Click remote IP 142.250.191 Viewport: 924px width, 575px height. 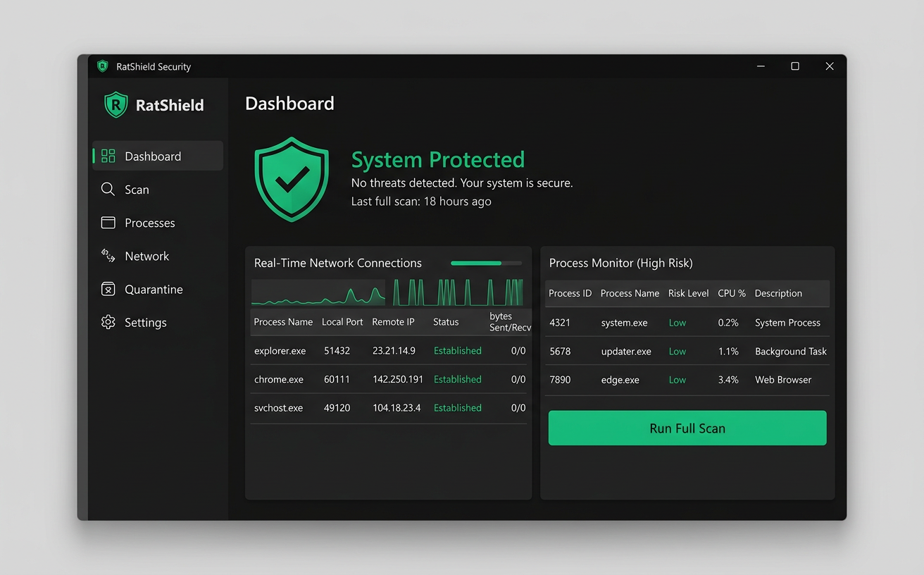coord(398,379)
